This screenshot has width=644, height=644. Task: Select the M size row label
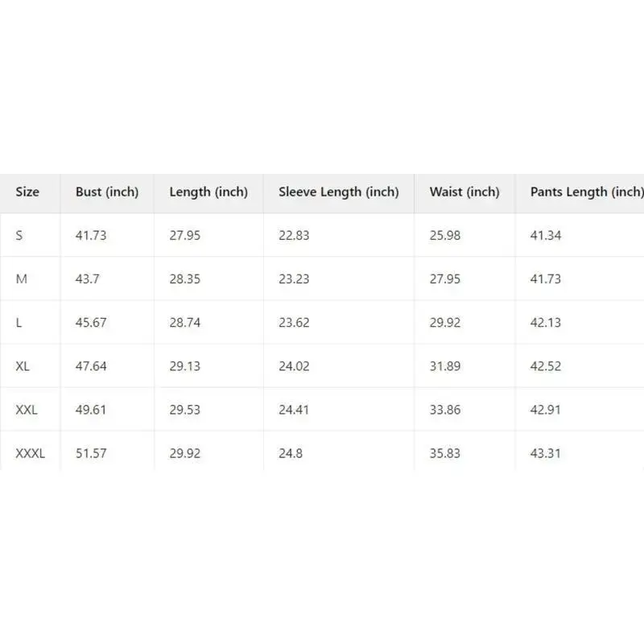[x=22, y=279]
